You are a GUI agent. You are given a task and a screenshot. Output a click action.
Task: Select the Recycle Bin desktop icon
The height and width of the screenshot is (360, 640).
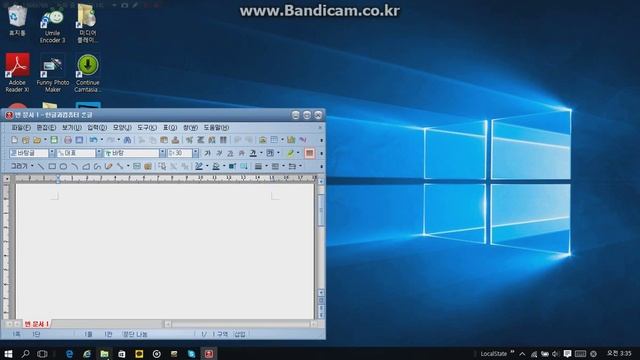pos(17,20)
